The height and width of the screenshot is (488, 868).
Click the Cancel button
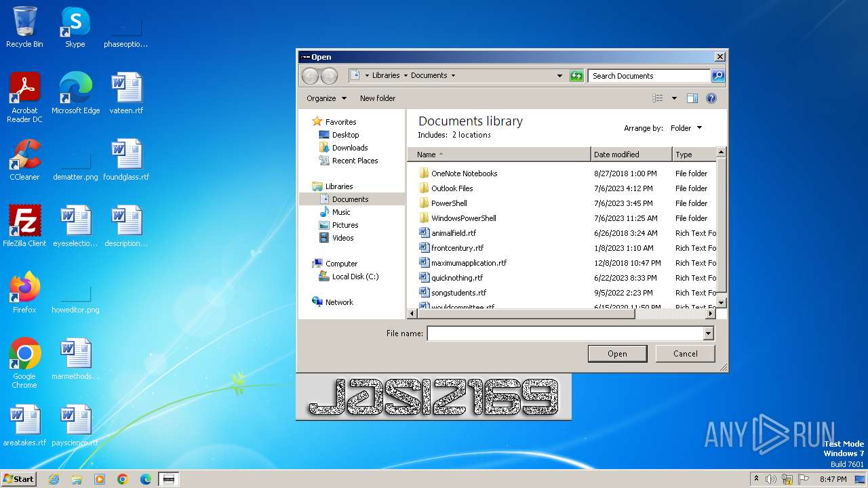coord(686,354)
